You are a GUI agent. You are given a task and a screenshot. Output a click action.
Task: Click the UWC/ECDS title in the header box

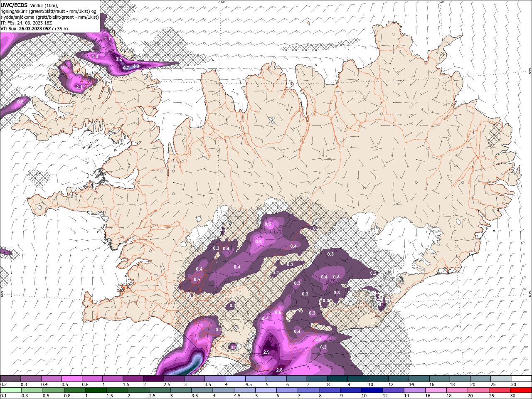click(15, 5)
